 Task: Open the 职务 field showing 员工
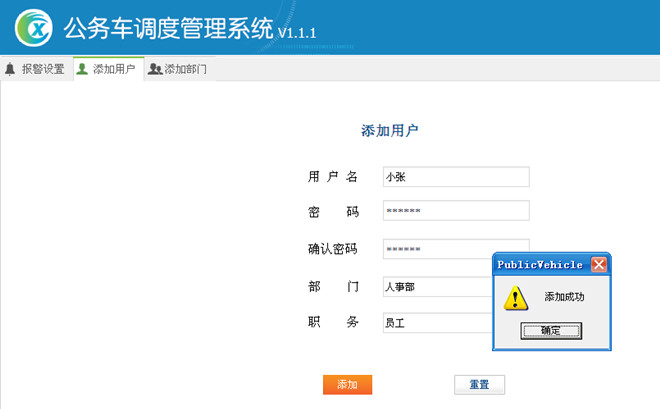[x=437, y=322]
